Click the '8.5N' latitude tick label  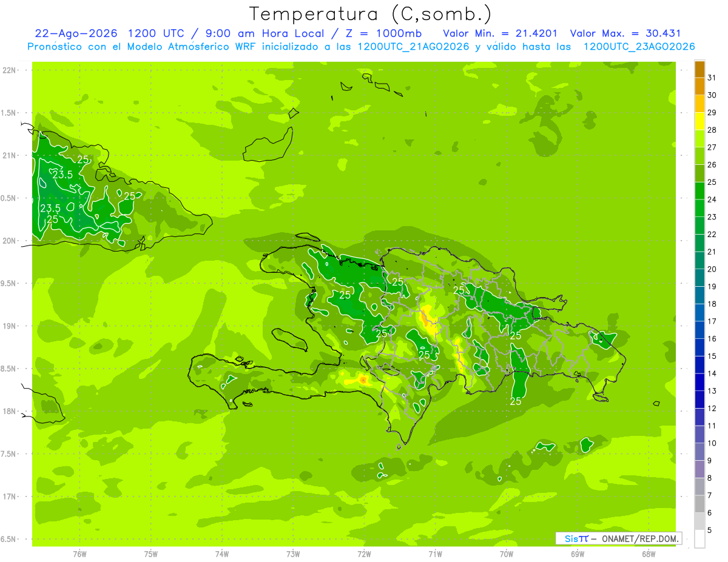[9, 369]
